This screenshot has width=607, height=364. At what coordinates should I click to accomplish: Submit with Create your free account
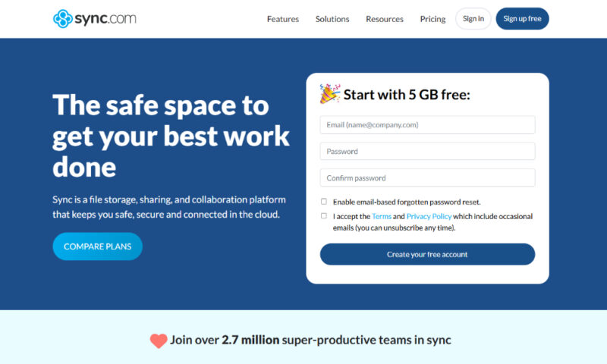tap(427, 254)
